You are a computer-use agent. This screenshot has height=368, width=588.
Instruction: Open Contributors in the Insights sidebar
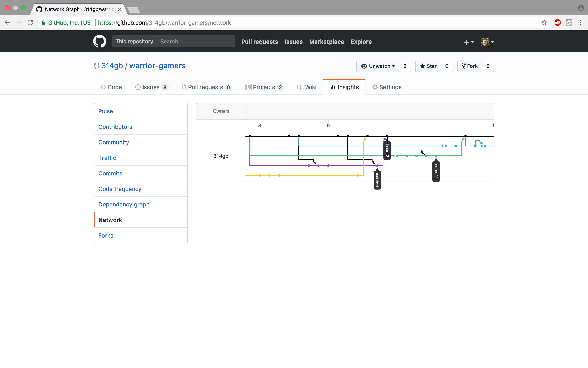(x=141, y=127)
